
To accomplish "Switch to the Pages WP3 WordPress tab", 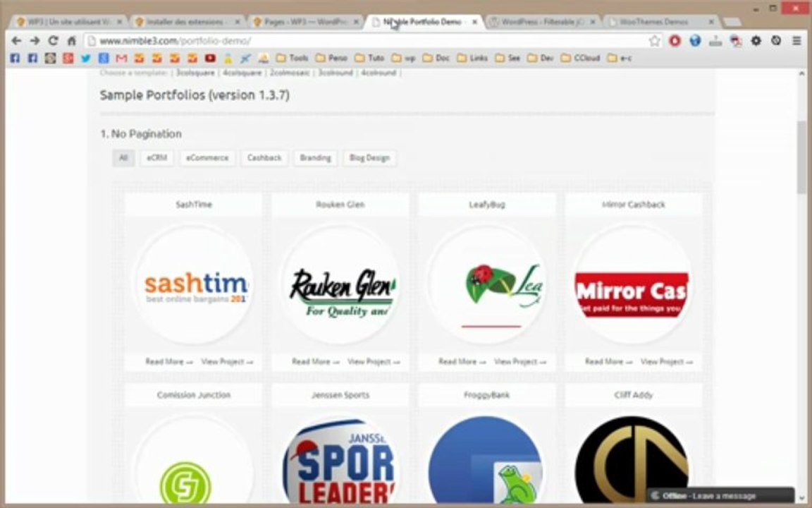I will [304, 22].
